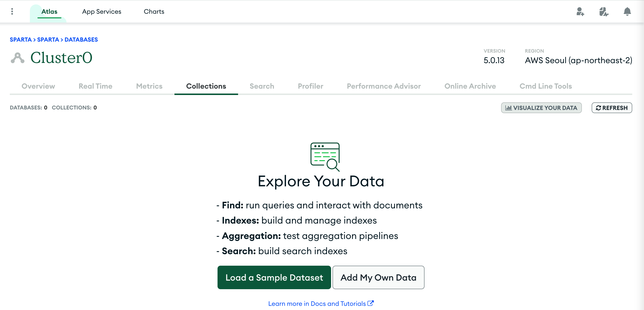Viewport: 644px width, 310px height.
Task: Select the Real Time tab
Action: [95, 86]
